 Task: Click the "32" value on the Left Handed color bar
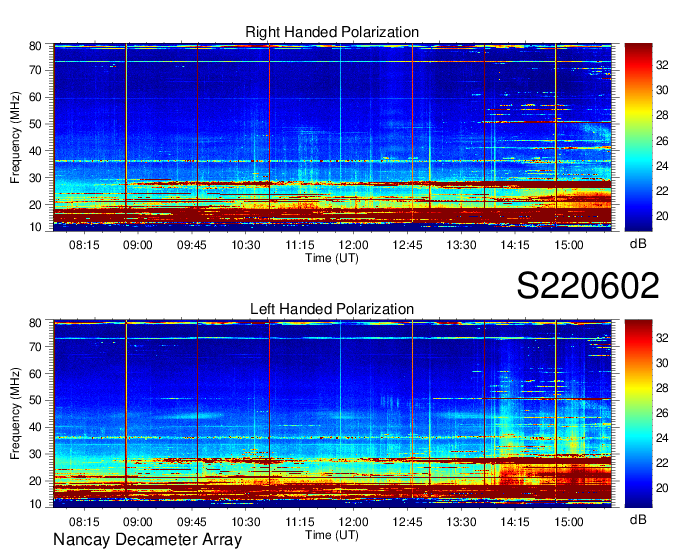tap(662, 338)
